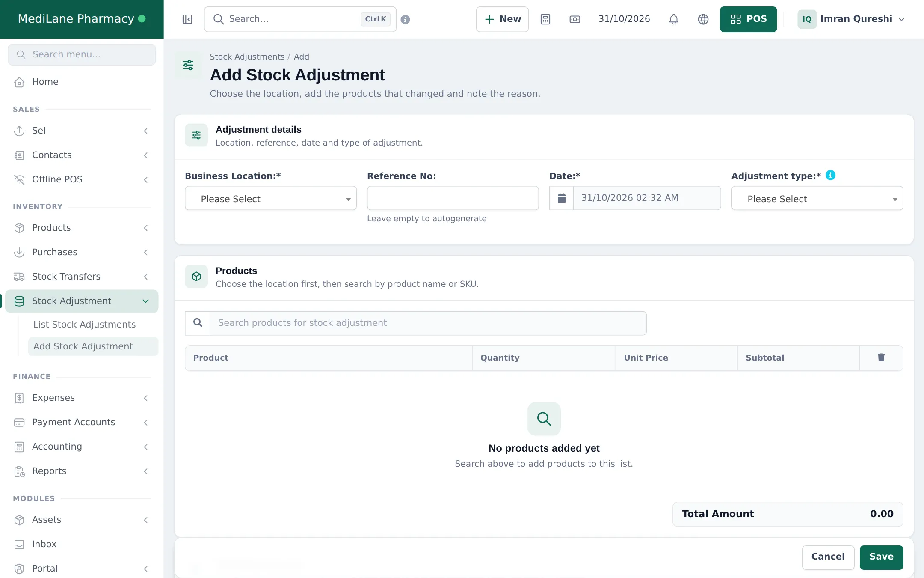Open the Accounting menu item

click(82, 447)
